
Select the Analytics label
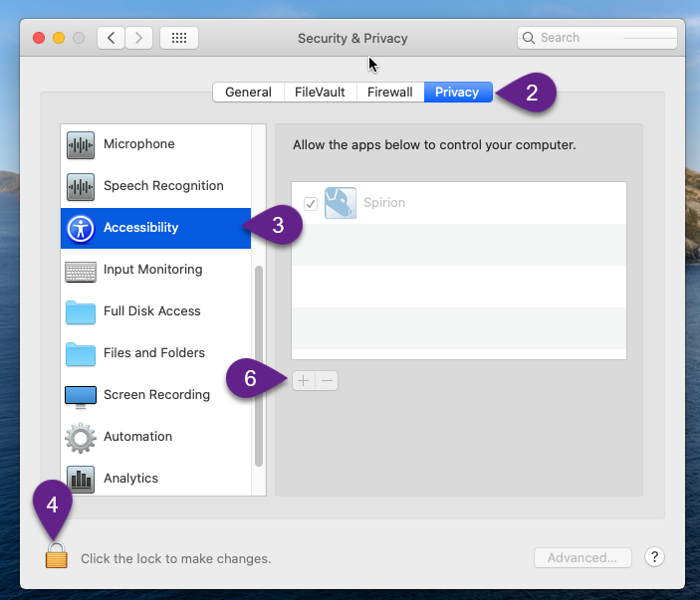130,479
